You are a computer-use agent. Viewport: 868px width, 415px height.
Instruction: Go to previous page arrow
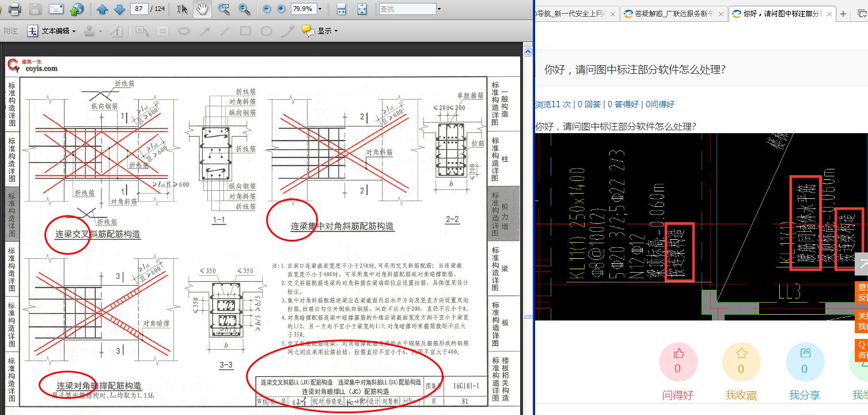(102, 9)
